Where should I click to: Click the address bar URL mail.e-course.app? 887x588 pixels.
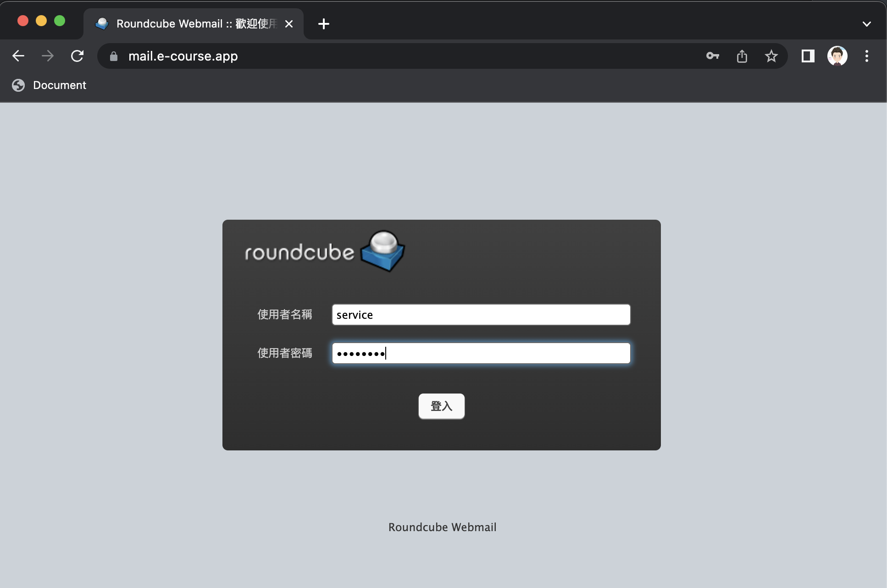pos(183,56)
